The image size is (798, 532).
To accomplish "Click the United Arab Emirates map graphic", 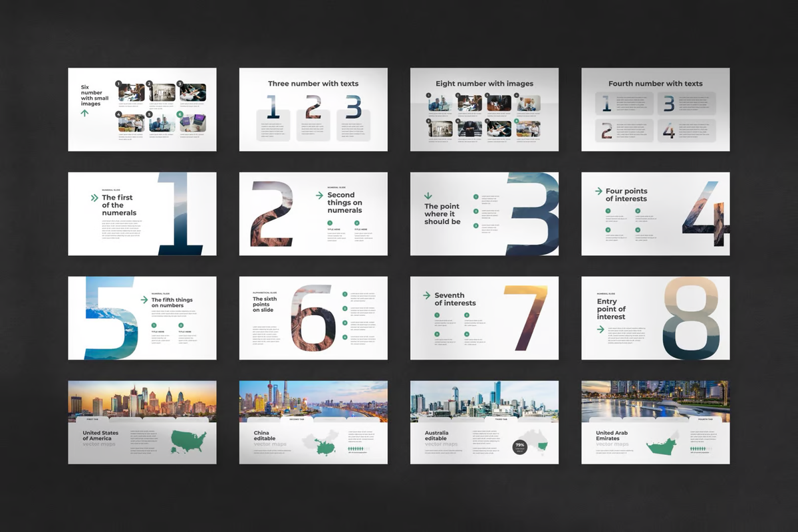I will pyautogui.click(x=661, y=446).
